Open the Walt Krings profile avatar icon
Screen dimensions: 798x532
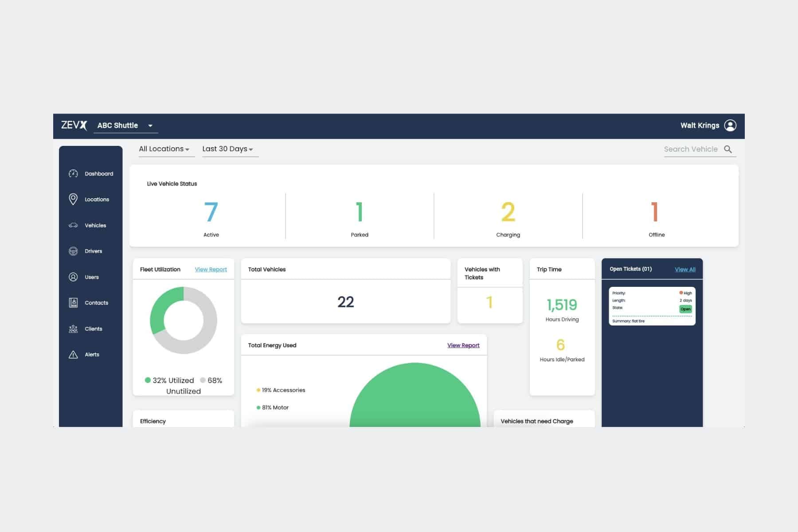730,125
